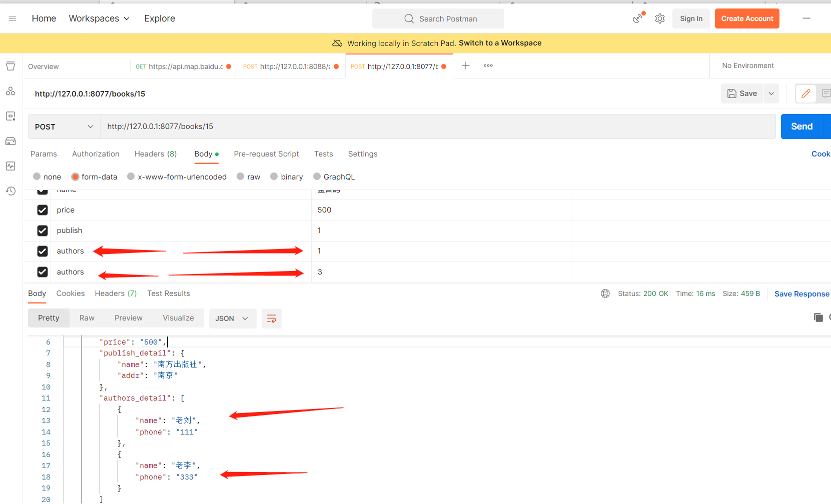This screenshot has width=831, height=504.
Task: Switch response view to Raw
Action: click(x=87, y=318)
